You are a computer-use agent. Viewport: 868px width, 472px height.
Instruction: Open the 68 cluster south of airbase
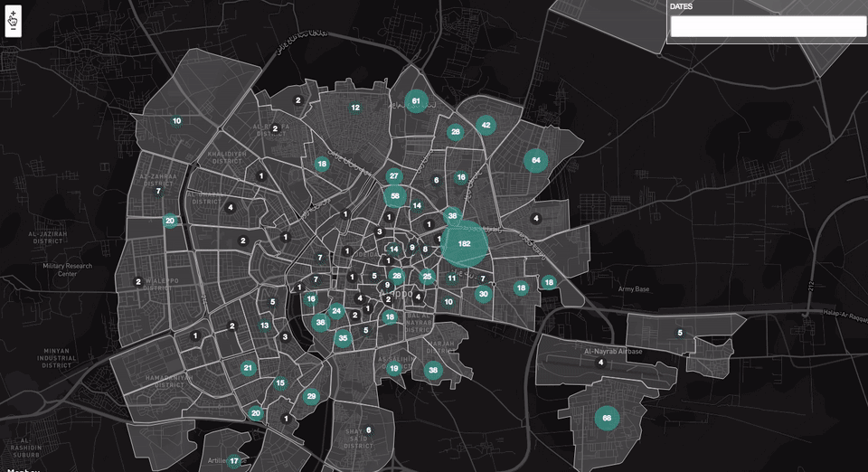click(x=607, y=418)
